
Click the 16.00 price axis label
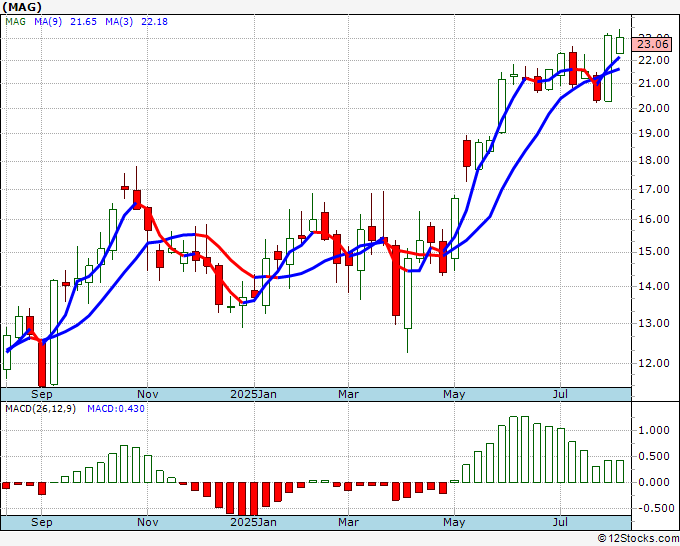point(654,219)
